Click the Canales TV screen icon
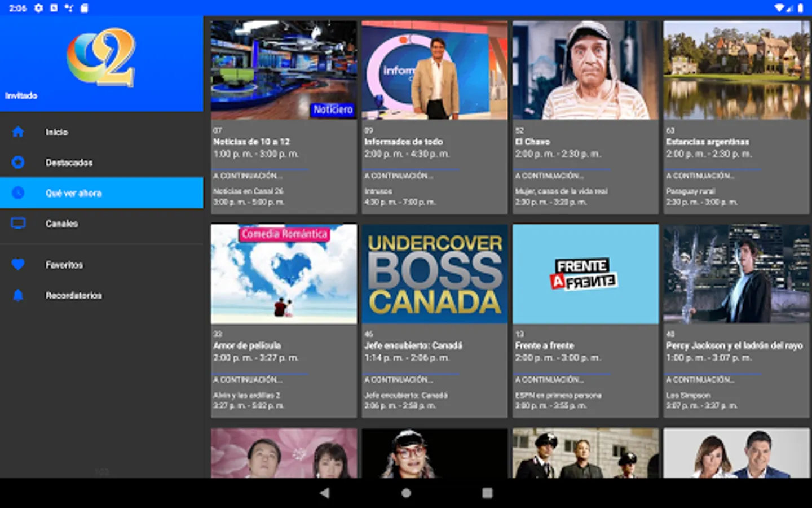The height and width of the screenshot is (508, 812). [18, 224]
